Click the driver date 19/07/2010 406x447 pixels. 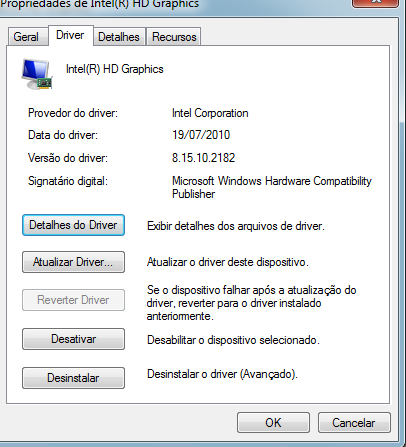[x=201, y=135]
